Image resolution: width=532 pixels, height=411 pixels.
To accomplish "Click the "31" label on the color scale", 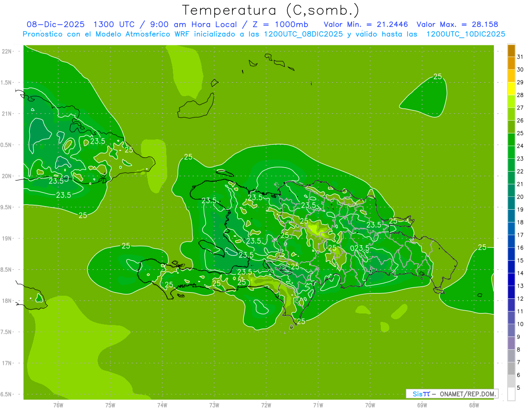I will pos(520,57).
